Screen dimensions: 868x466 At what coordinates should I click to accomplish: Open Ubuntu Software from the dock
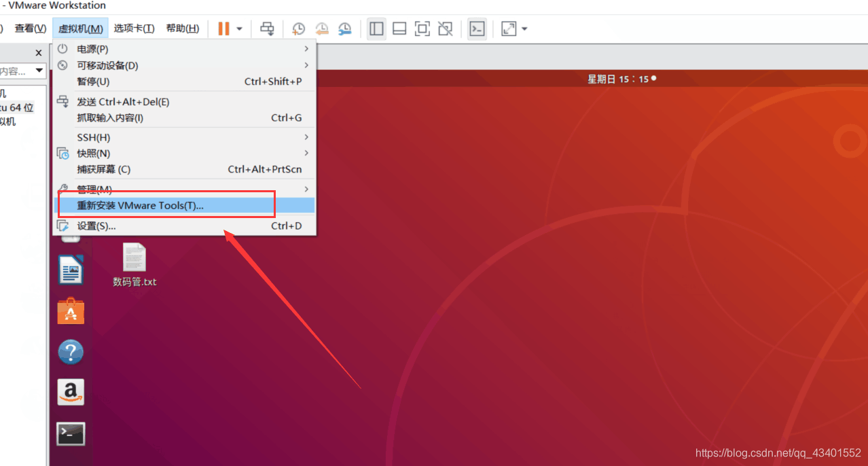point(71,311)
